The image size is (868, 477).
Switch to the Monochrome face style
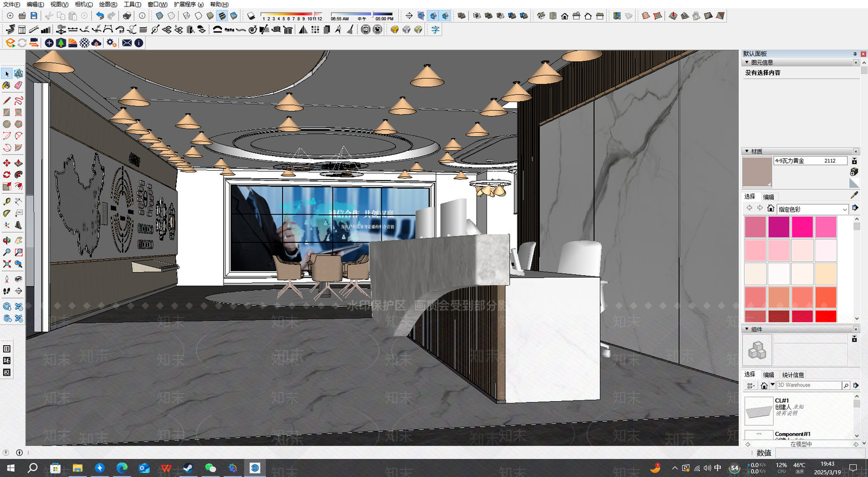tap(234, 16)
